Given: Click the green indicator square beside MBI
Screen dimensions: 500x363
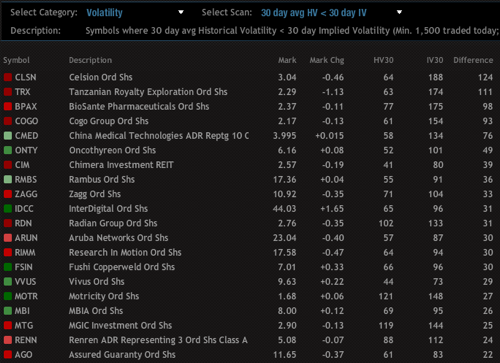Looking at the screenshot, I should point(8,311).
